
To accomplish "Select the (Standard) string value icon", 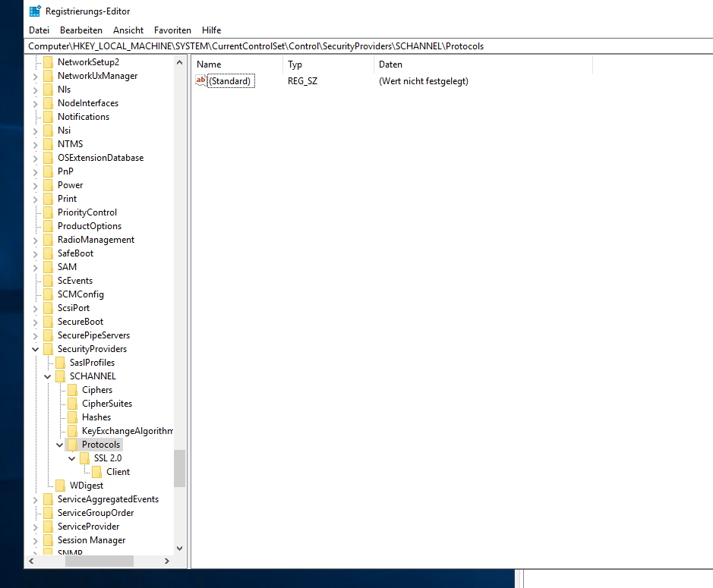I will pyautogui.click(x=201, y=81).
